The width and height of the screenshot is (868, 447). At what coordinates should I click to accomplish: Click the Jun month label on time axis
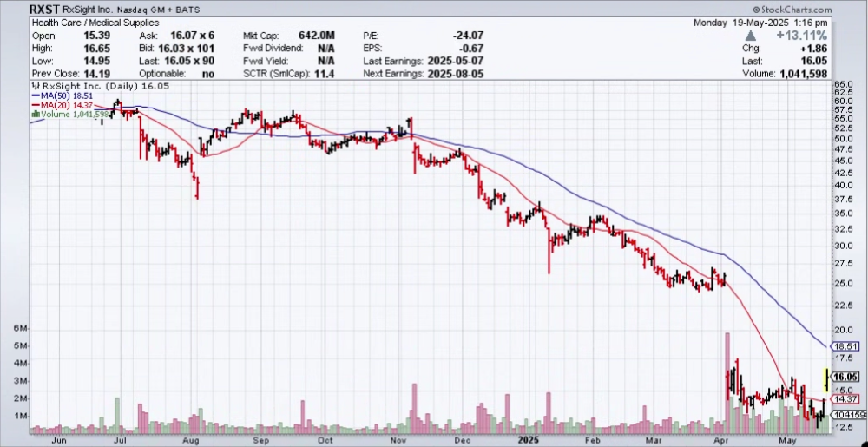59,440
